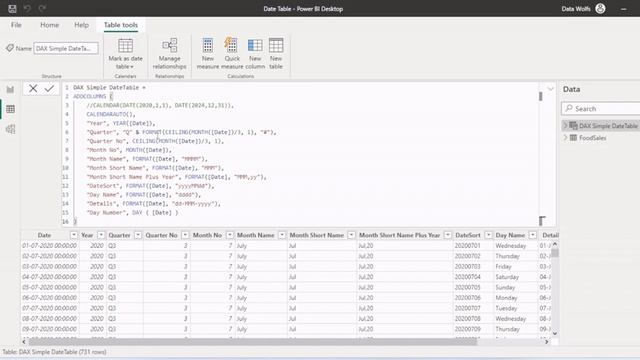Viewport: 640px width, 360px height.
Task: Click the grid vertical scrollbar down arrow
Action: click(554, 333)
